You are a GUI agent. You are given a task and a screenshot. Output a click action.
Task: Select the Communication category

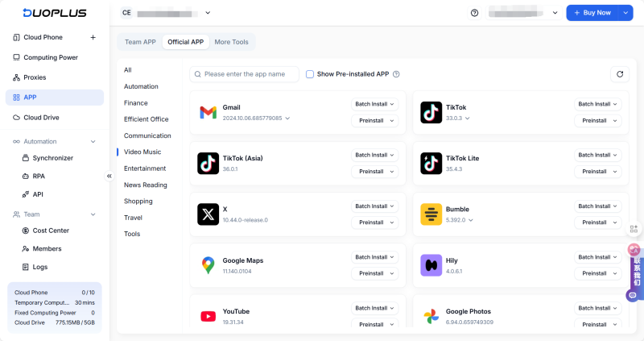coord(147,135)
